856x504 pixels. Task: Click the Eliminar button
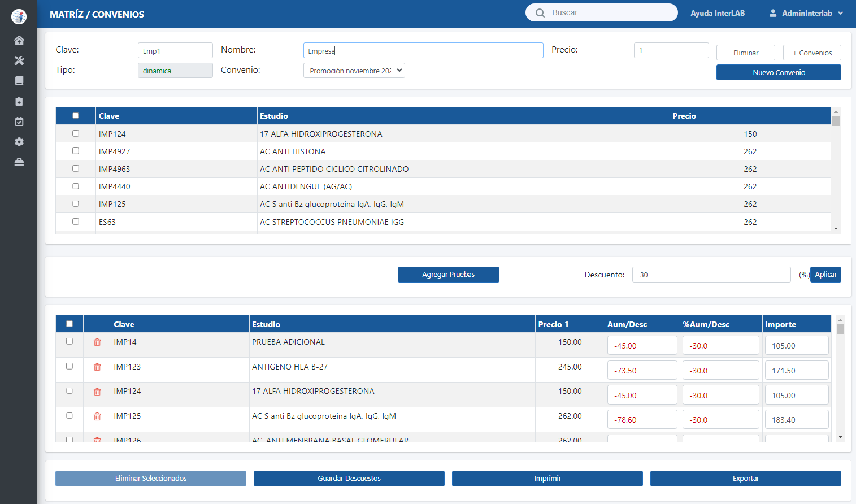[746, 53]
